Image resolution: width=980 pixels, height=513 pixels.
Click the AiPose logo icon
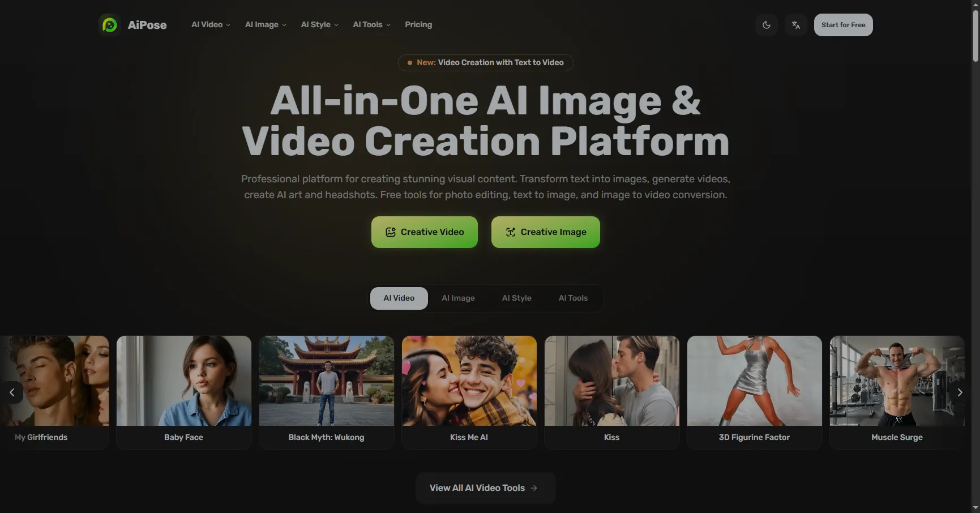109,24
